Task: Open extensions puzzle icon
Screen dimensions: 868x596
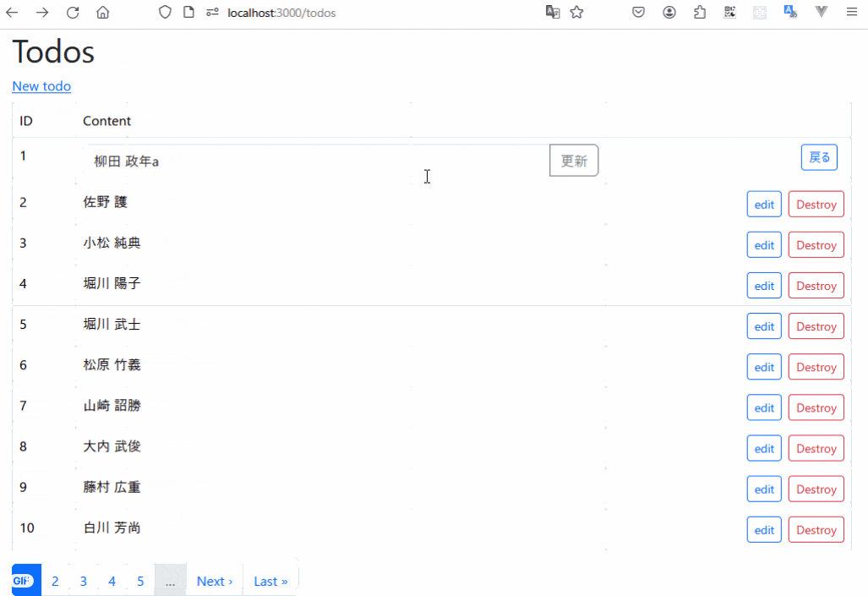Action: pyautogui.click(x=700, y=12)
